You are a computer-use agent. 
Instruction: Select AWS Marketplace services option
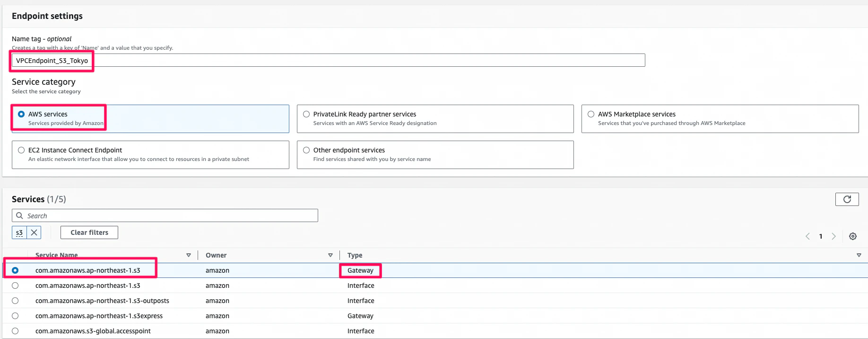pyautogui.click(x=591, y=114)
